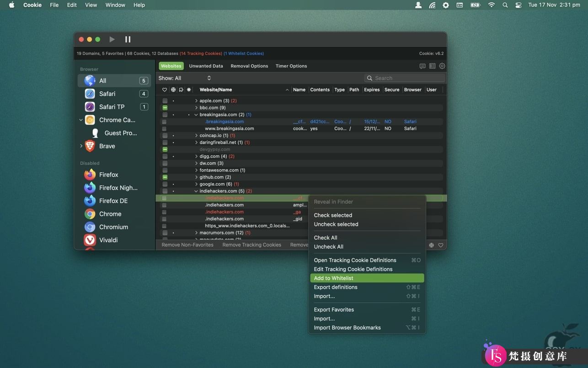
Task: Collapse the Chrome Canary sidebar group
Action: [x=81, y=120]
